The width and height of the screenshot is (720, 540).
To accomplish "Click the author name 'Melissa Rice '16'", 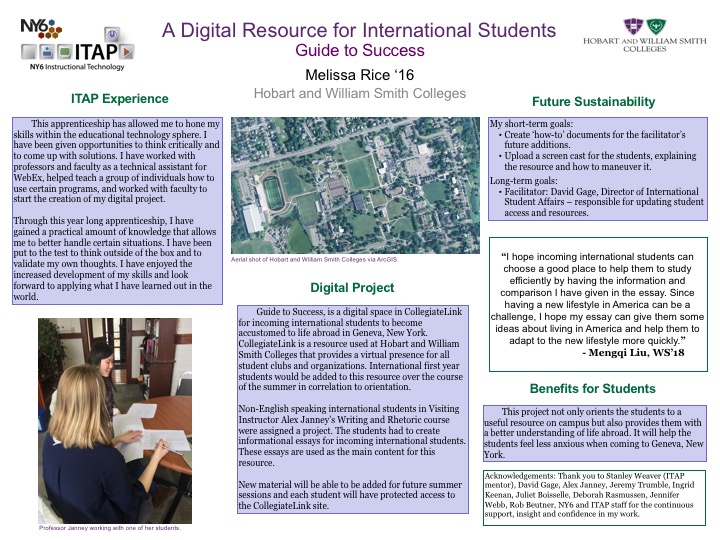I will tap(360, 74).
